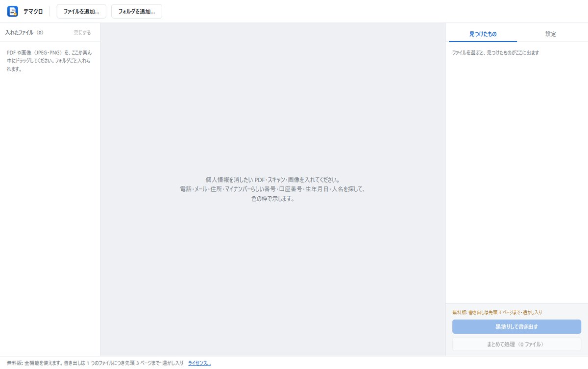Click the status bar text 無料版: 全機能を使えます
This screenshot has height=369, width=588.
point(95,363)
